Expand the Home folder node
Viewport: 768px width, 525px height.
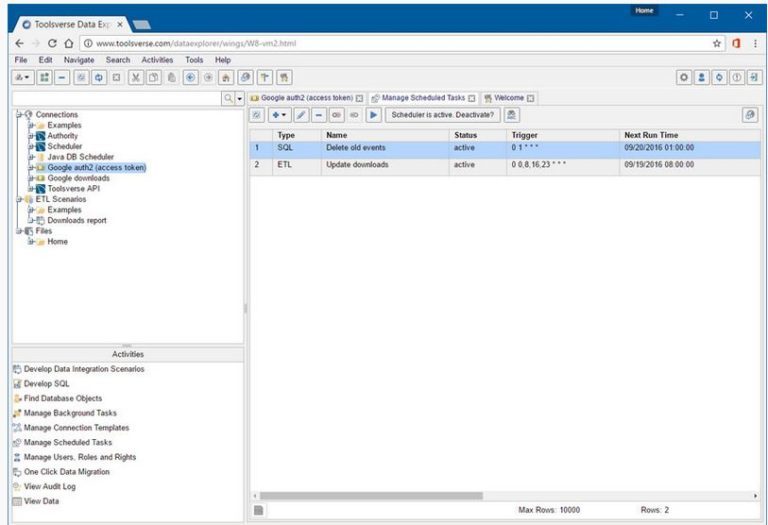pos(30,241)
